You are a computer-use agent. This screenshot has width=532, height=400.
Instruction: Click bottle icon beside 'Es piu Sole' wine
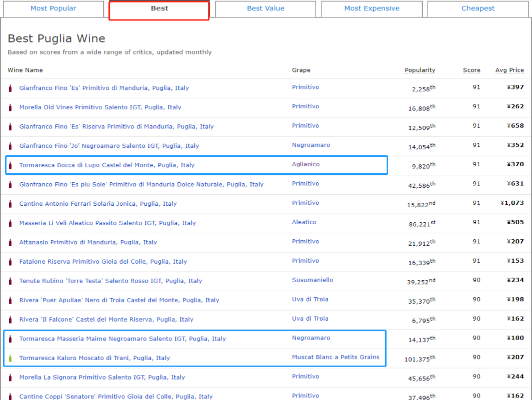10,185
